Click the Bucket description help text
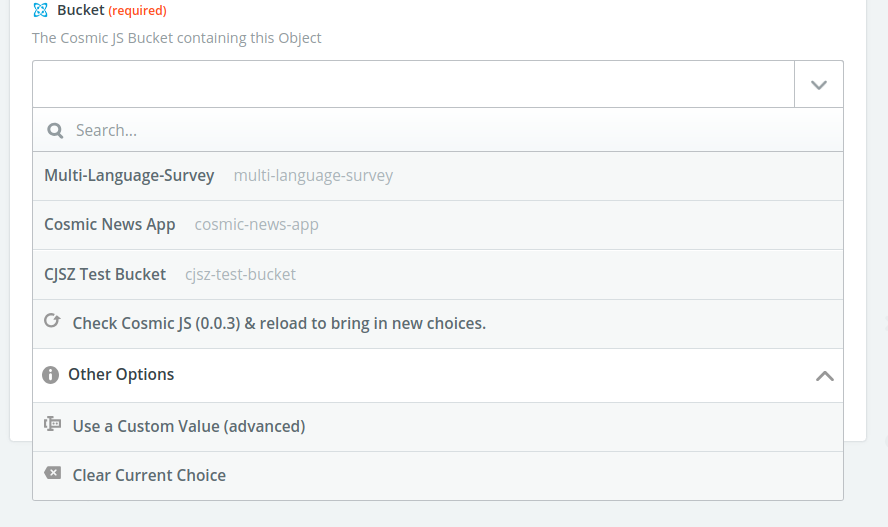This screenshot has width=888, height=527. (177, 38)
